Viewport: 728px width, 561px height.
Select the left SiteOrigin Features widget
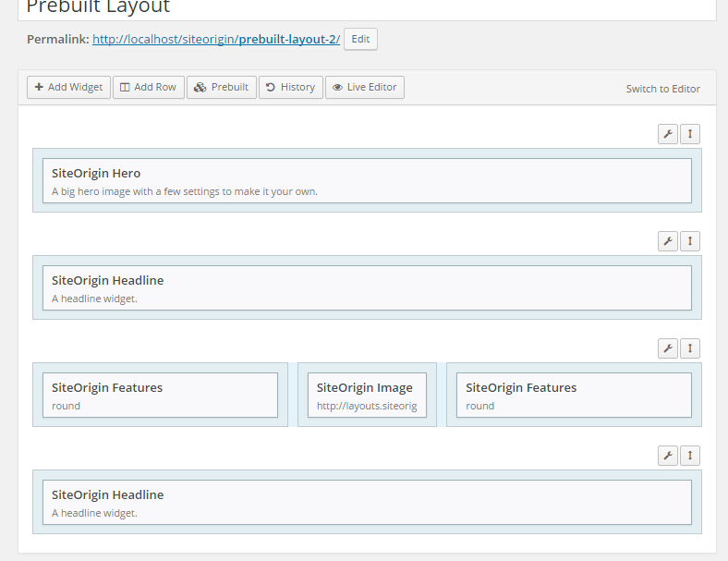[160, 396]
